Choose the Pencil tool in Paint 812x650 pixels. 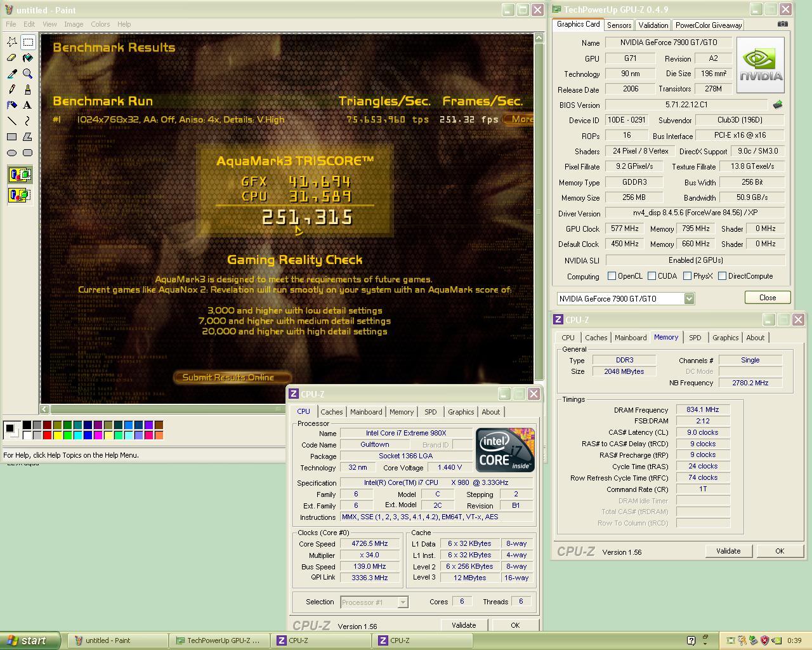(x=11, y=90)
